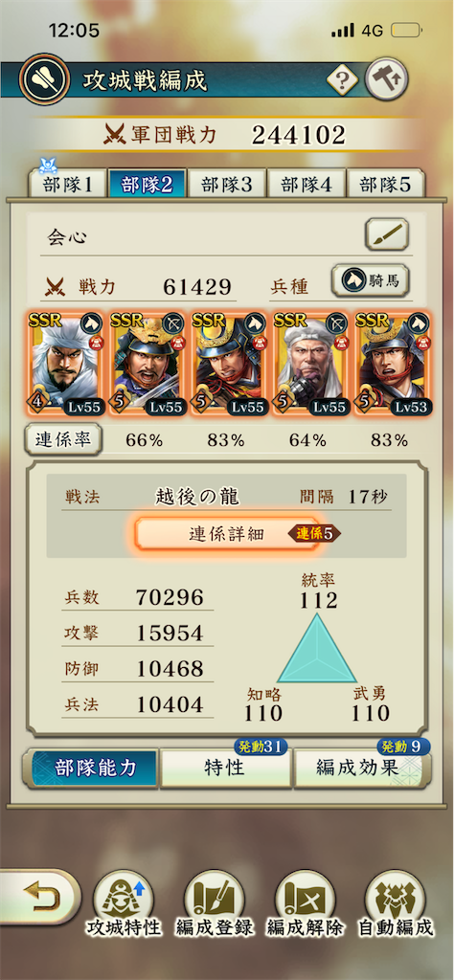
Task: Open the 特性 traits tab
Action: click(x=225, y=768)
